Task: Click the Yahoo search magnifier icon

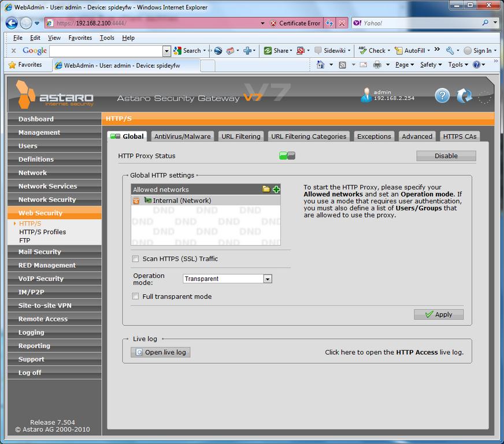Action: click(485, 23)
